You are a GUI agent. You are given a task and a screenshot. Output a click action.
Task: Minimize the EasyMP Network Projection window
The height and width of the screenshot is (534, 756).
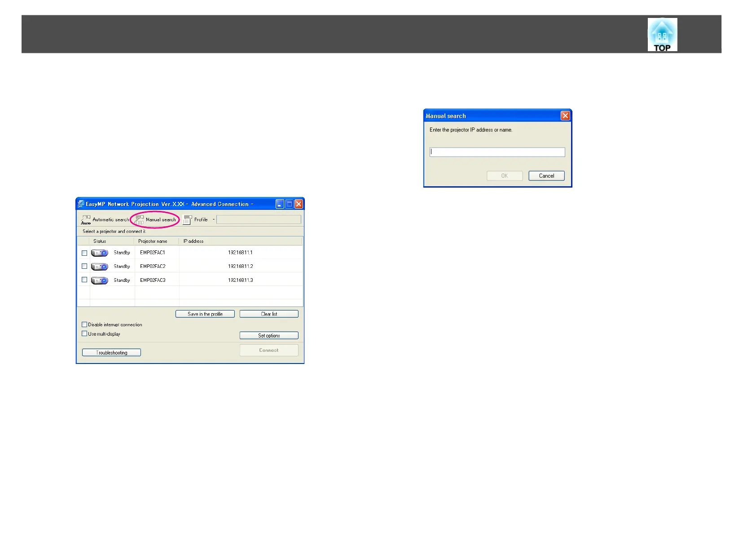coord(280,204)
